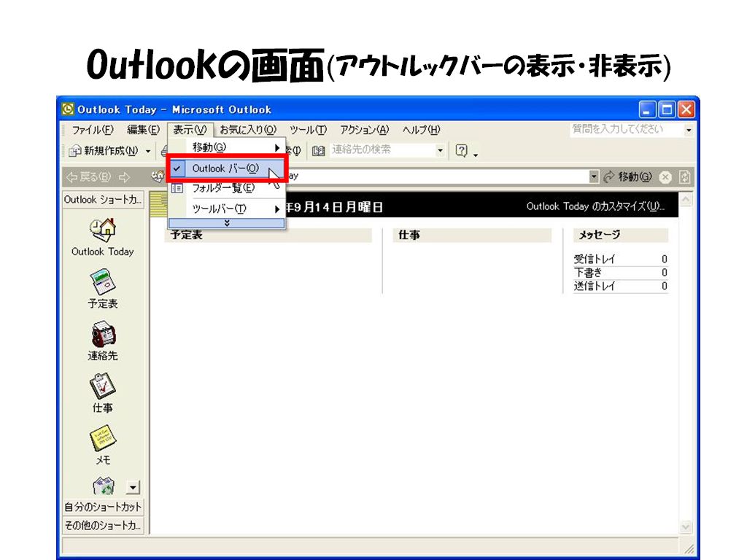
Task: Open Outlook Today のカスタマイズ link
Action: pyautogui.click(x=595, y=206)
